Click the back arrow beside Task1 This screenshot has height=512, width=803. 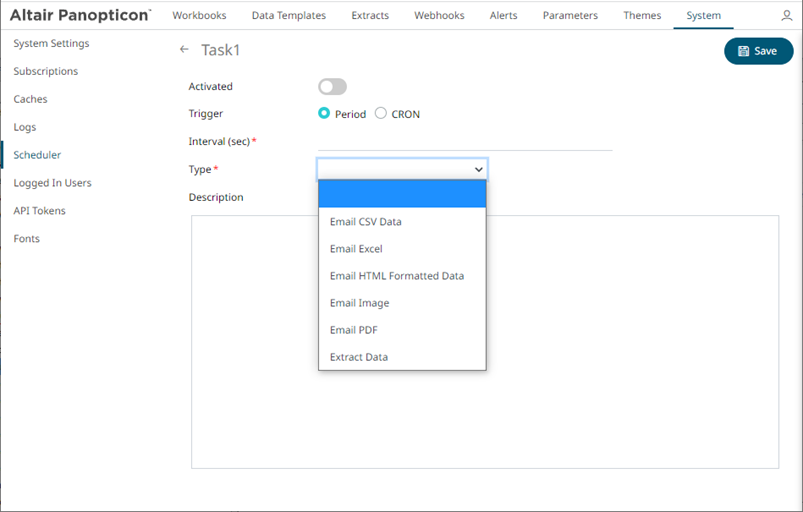[x=183, y=50]
